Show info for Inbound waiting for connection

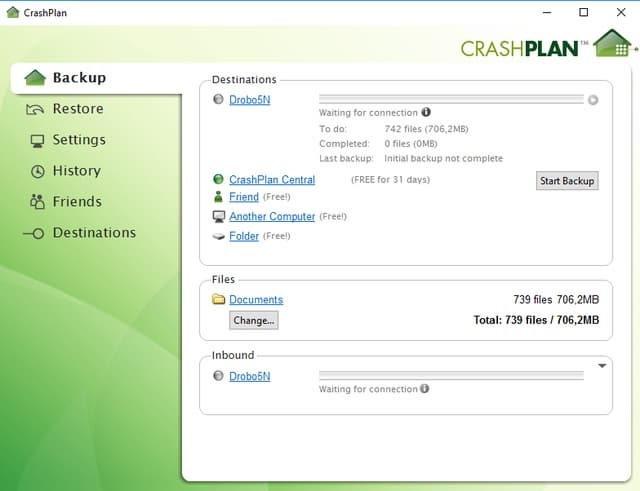tap(424, 389)
